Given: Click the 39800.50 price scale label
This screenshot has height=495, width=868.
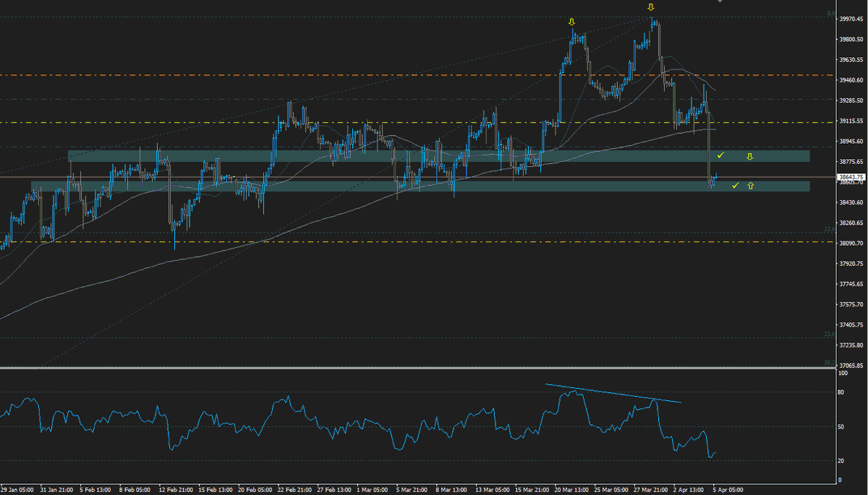Looking at the screenshot, I should click(851, 40).
